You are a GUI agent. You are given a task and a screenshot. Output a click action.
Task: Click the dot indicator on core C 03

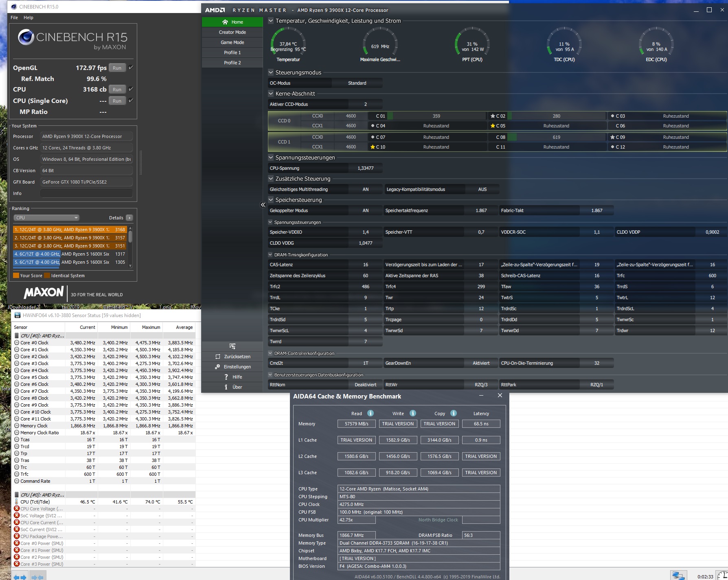[x=612, y=116]
